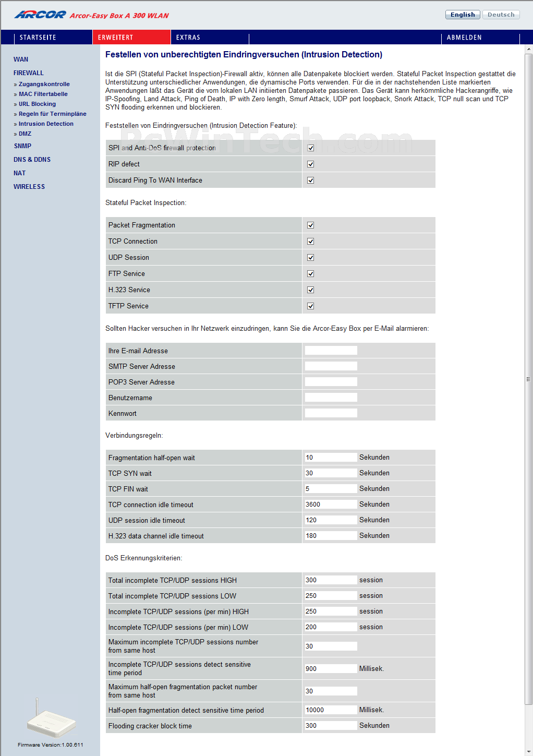Image resolution: width=533 pixels, height=756 pixels.
Task: Open the Startseite tab
Action: pos(38,38)
